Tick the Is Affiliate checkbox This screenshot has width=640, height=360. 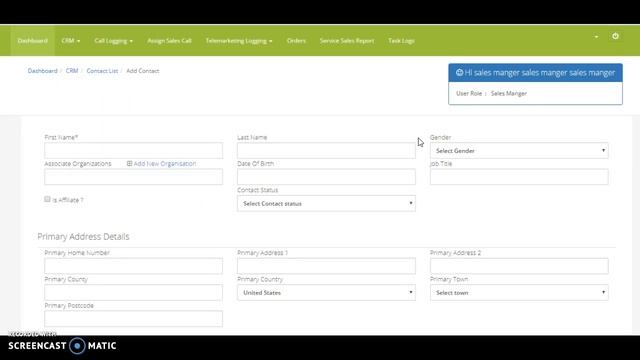click(x=47, y=199)
